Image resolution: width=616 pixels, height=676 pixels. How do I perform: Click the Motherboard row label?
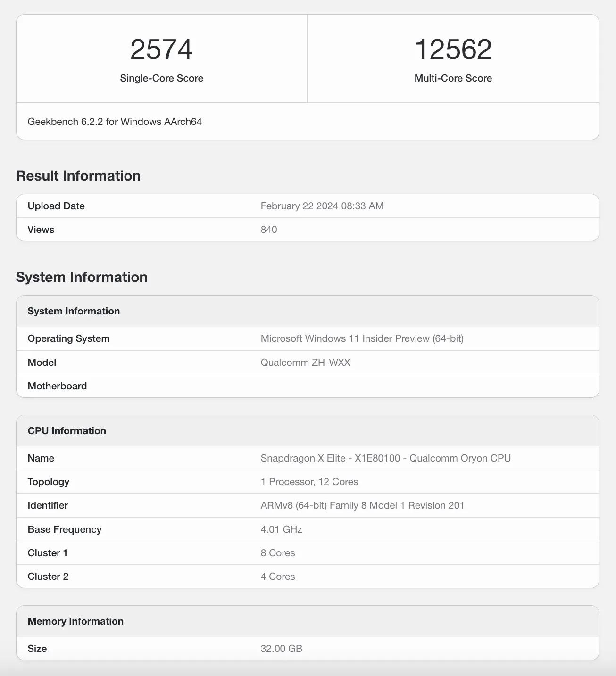[x=57, y=386]
